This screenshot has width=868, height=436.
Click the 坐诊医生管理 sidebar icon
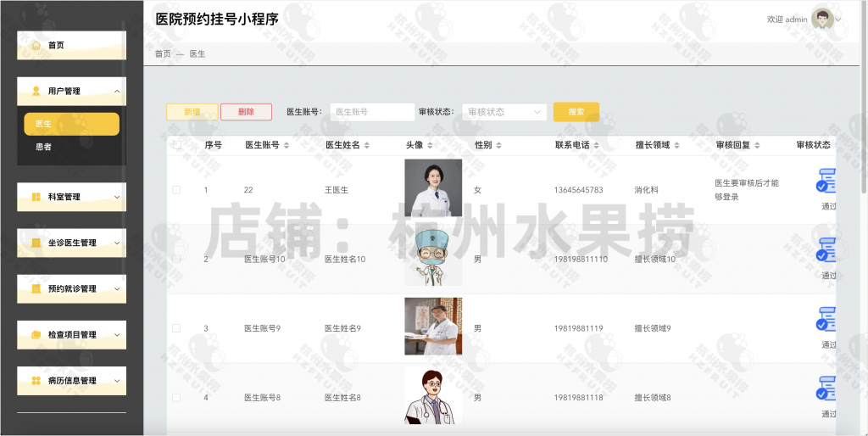(36, 243)
